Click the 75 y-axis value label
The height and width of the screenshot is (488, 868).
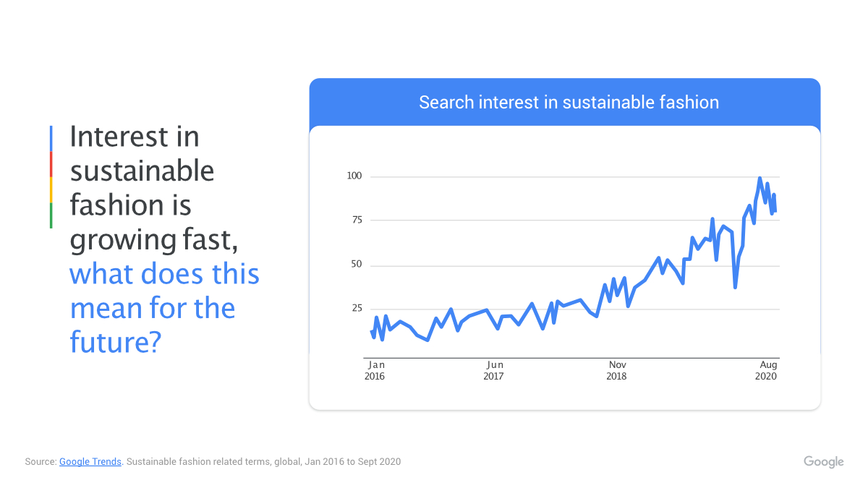(355, 221)
